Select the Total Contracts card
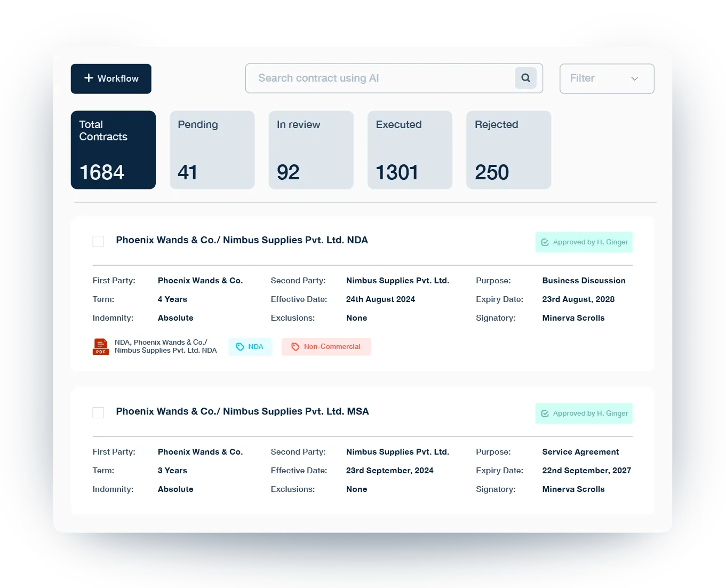This screenshot has height=588, width=726. (113, 150)
